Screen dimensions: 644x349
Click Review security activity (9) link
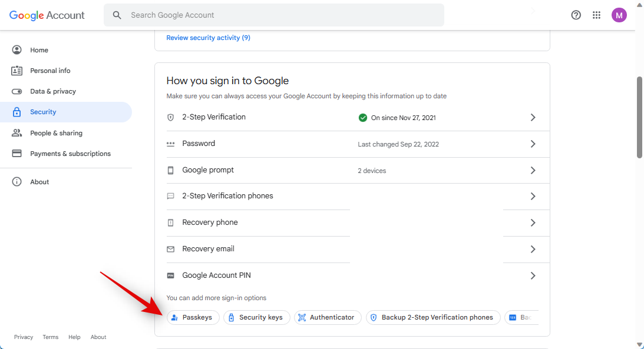click(x=208, y=38)
